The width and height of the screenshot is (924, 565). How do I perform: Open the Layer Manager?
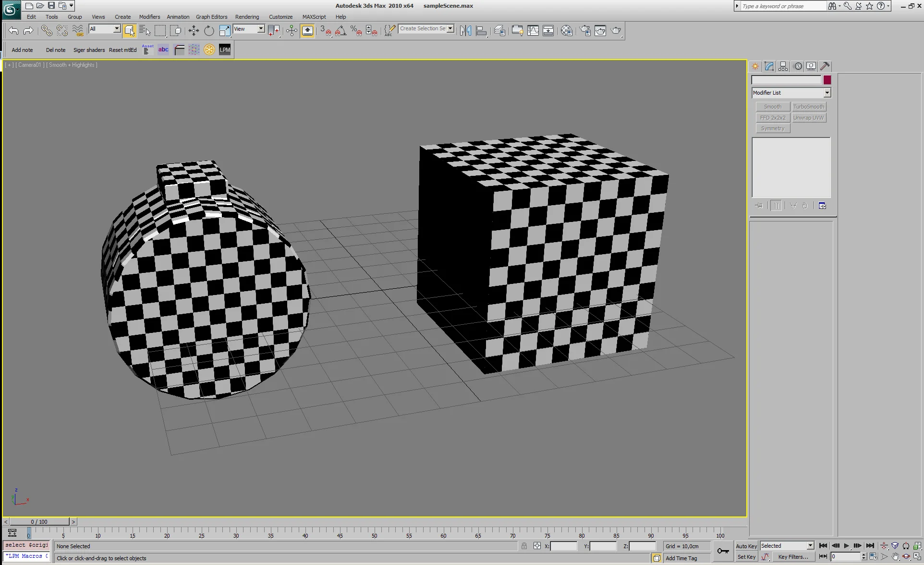coord(499,31)
